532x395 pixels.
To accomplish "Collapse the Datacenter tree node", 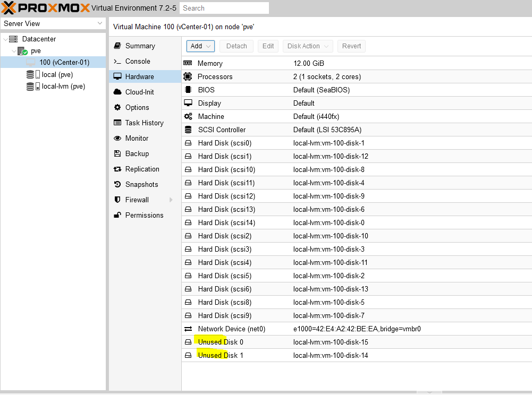I will [x=5, y=39].
